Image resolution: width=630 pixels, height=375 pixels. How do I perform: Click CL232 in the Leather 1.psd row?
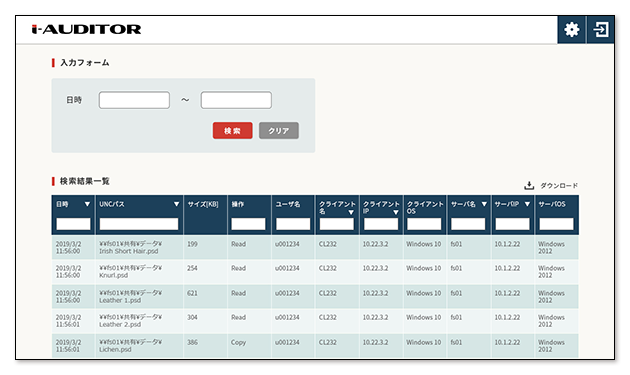coord(328,293)
